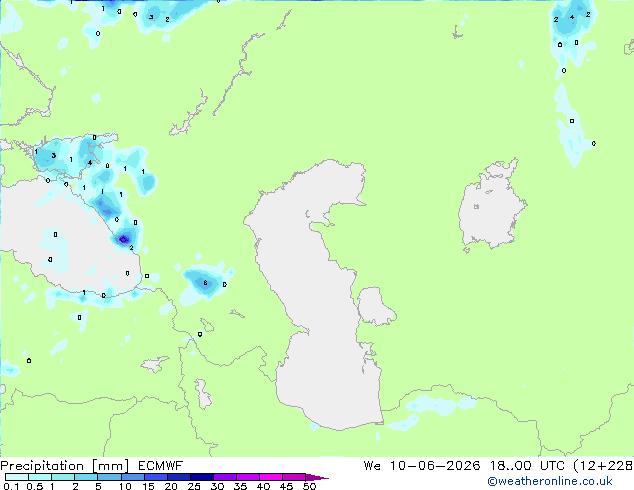Click the 30–35 mm purple swatch
Viewport: 634px width, 490px height.
(224, 477)
